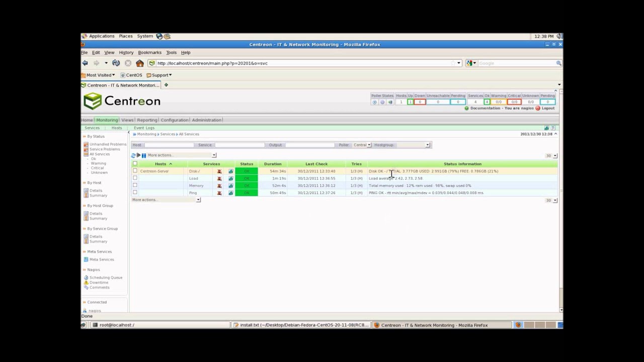
Task: Open Firefox Tools menu
Action: click(x=171, y=52)
